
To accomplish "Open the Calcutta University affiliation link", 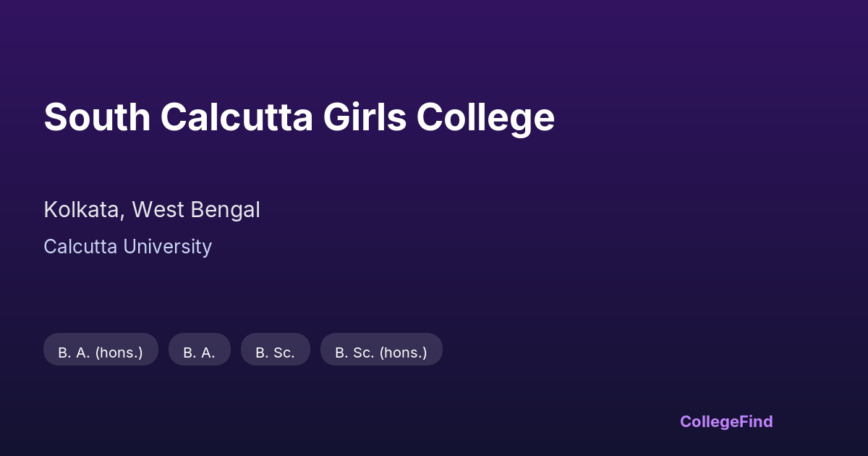I will coord(127,247).
